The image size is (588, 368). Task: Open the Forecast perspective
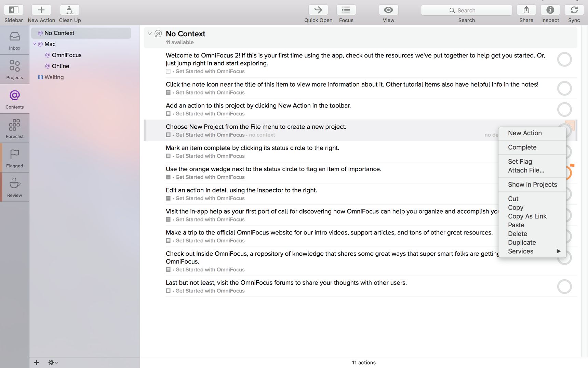click(x=14, y=129)
